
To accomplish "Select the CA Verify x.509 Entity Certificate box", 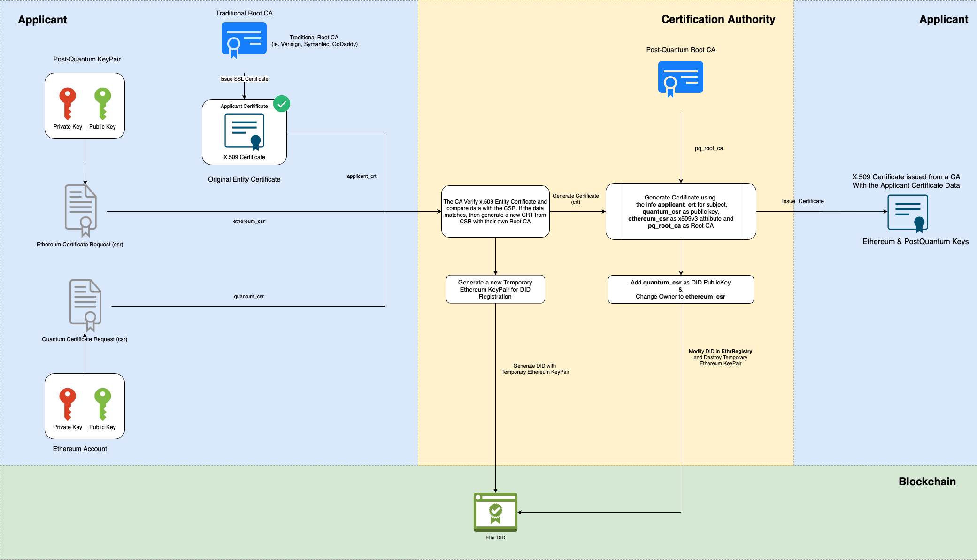I will pyautogui.click(x=495, y=211).
